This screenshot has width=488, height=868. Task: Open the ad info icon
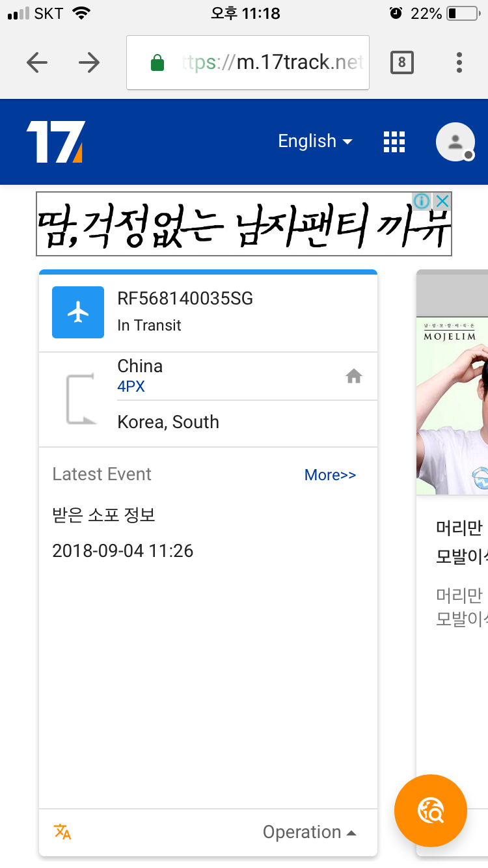pyautogui.click(x=422, y=201)
